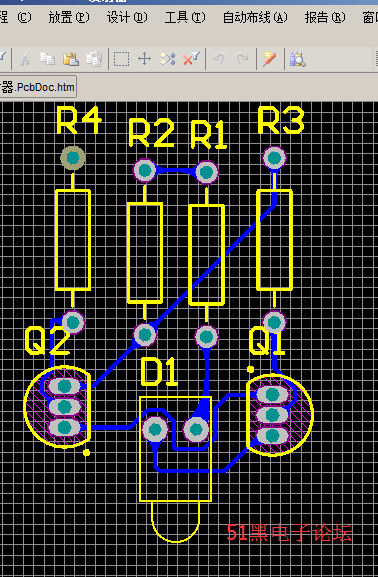The width and height of the screenshot is (378, 577).
Task: Select the left pad of D1
Action: (155, 429)
